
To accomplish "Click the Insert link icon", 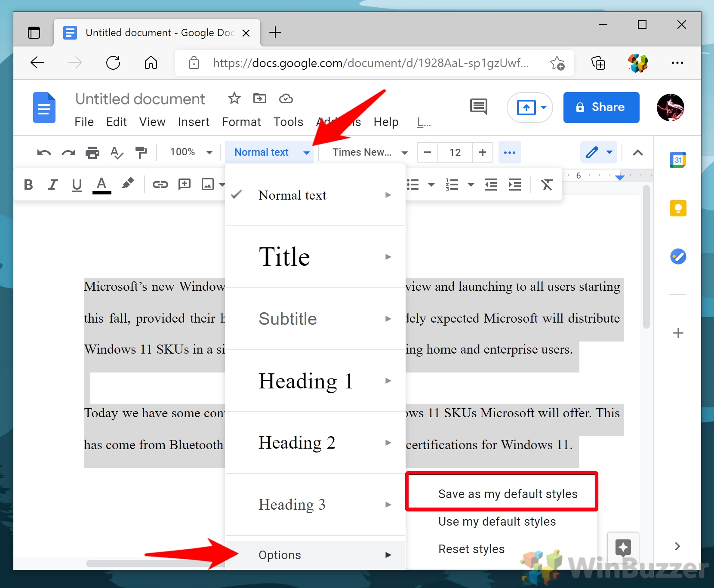I will 160,185.
